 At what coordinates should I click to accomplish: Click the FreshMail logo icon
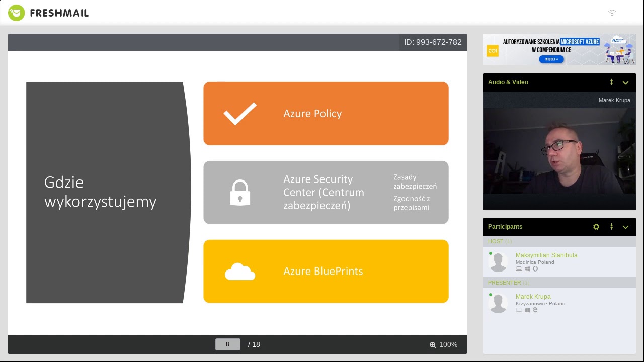pos(16,13)
